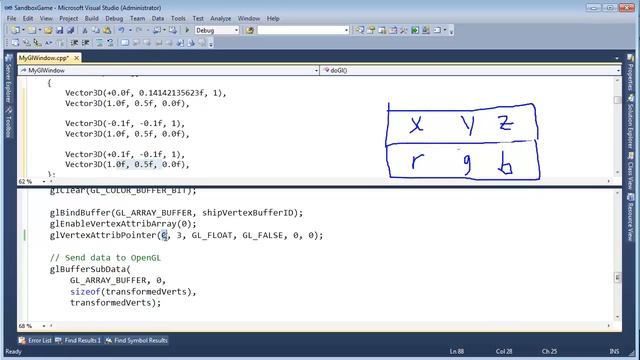
Task: Open the Error List panel tab
Action: (36, 340)
